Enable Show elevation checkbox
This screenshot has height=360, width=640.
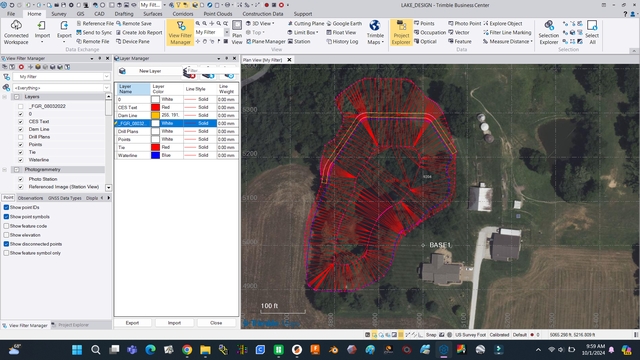coord(6,235)
